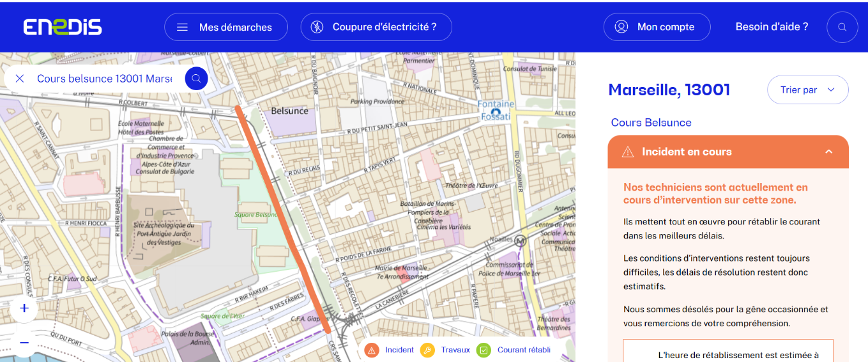Collapse the Incident en cours panel
Image resolution: width=868 pixels, height=362 pixels.
click(828, 152)
